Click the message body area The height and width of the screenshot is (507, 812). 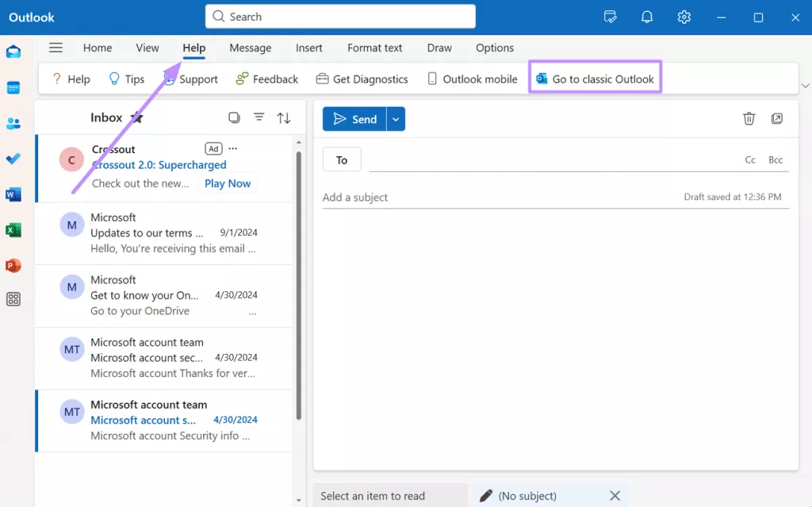click(556, 340)
